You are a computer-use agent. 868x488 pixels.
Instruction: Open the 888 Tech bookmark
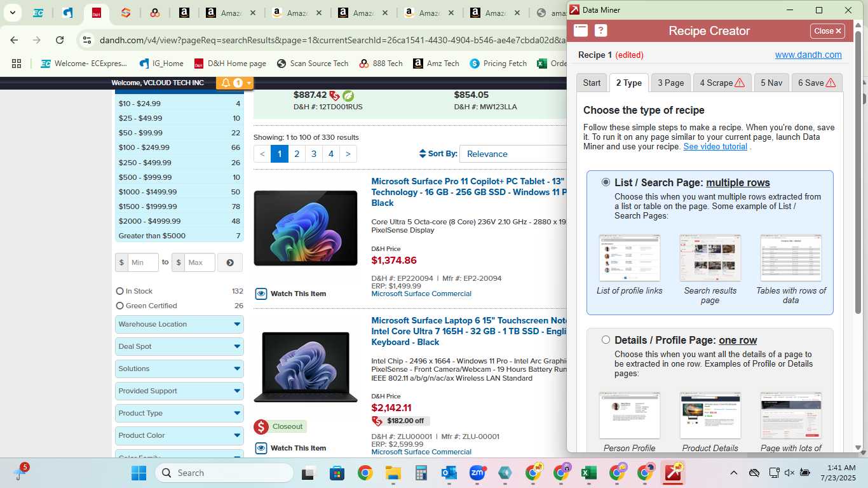click(381, 64)
